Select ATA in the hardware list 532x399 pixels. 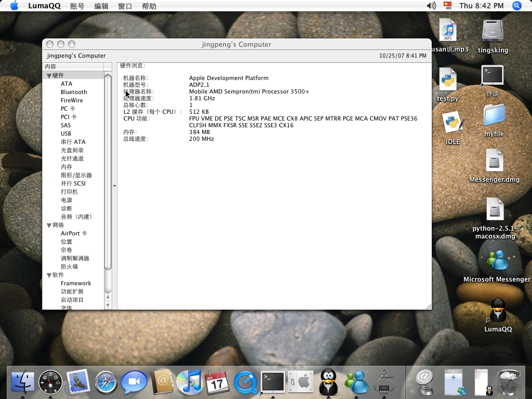click(66, 84)
